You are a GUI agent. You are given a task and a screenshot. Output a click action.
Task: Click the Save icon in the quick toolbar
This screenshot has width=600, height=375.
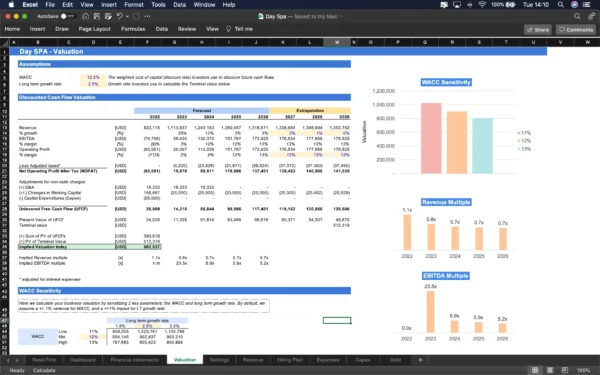point(97,16)
